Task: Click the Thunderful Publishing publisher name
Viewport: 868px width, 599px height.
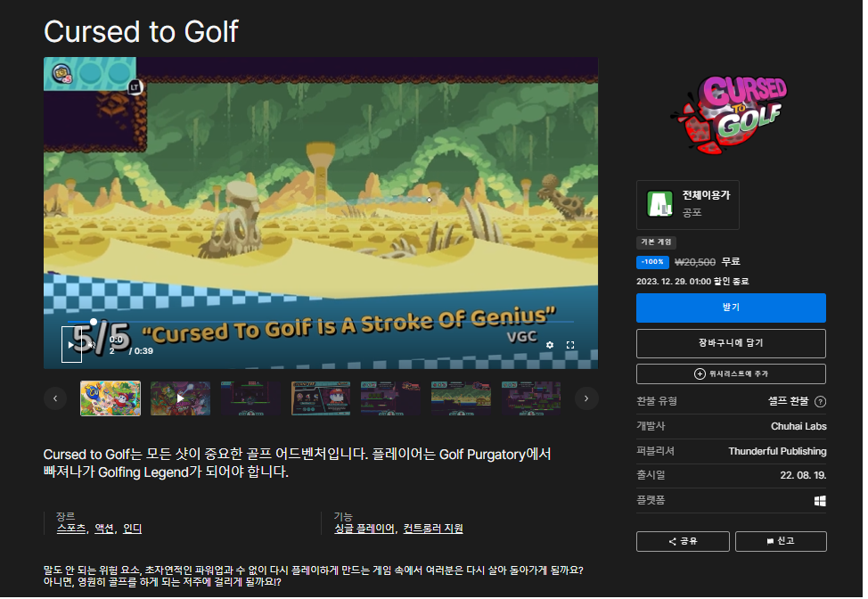Action: tap(777, 451)
